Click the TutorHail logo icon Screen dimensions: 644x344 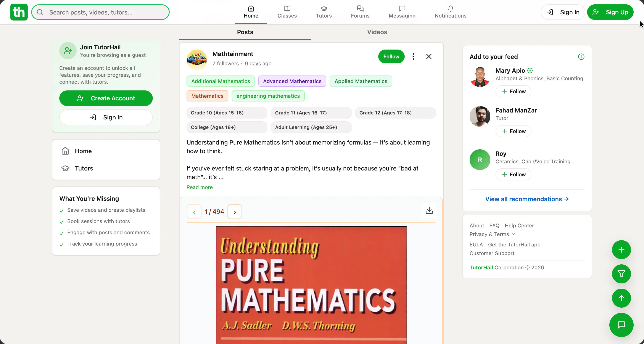click(x=19, y=12)
